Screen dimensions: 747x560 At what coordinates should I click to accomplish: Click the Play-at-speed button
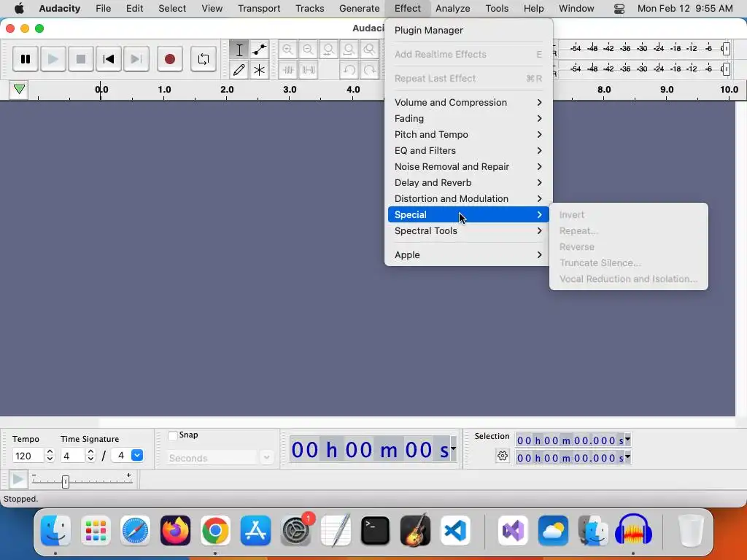(x=18, y=479)
